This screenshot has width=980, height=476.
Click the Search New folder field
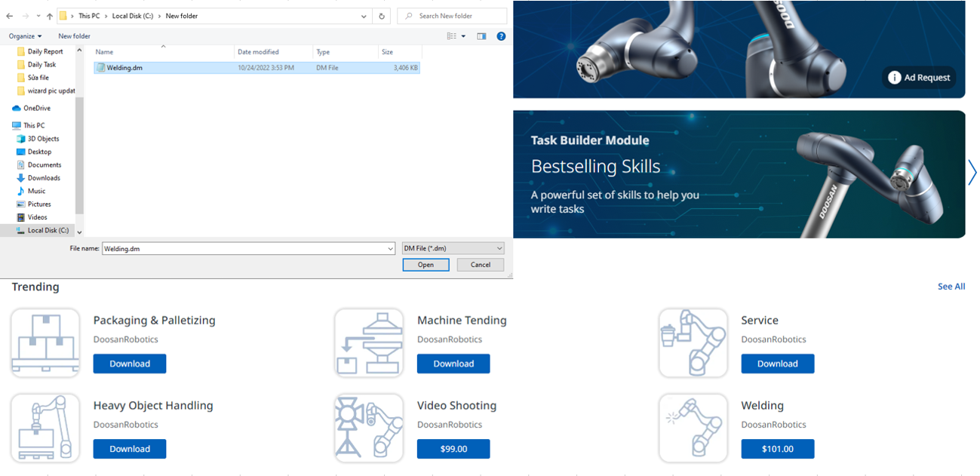(452, 16)
